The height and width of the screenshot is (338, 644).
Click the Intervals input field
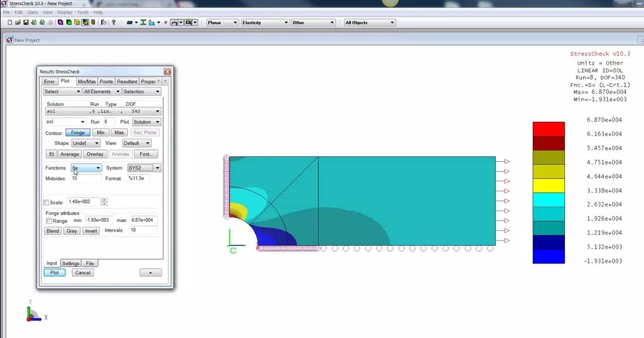pyautogui.click(x=144, y=230)
